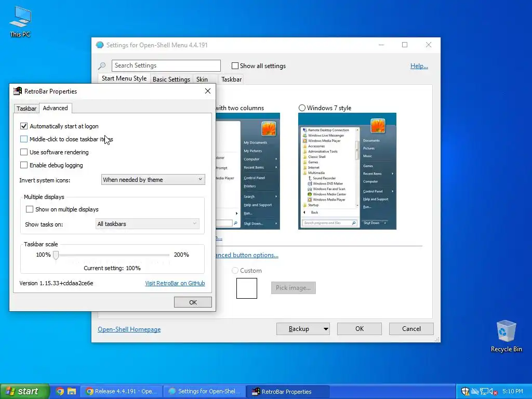Open the network tray icon
The width and height of the screenshot is (532, 399).
[x=484, y=392]
